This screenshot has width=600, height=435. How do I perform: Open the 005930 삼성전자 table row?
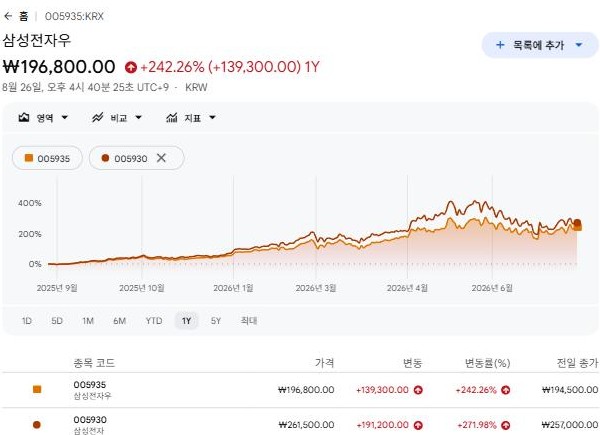coord(300,422)
